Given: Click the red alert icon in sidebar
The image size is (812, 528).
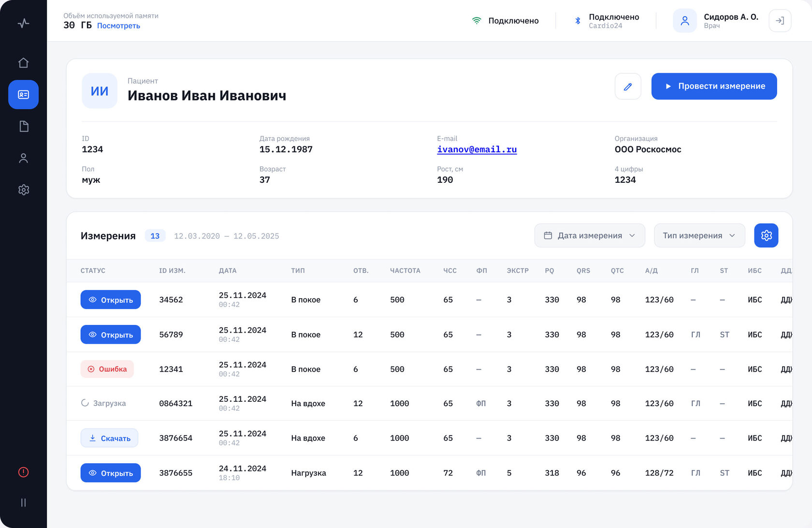Looking at the screenshot, I should (23, 472).
